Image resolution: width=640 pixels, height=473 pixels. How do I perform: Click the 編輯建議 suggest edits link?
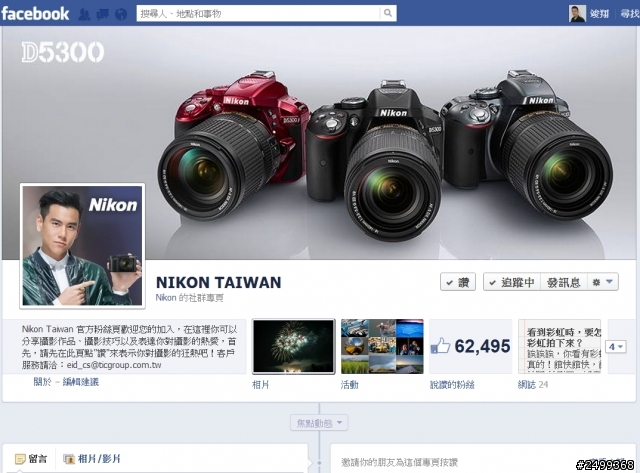80,382
